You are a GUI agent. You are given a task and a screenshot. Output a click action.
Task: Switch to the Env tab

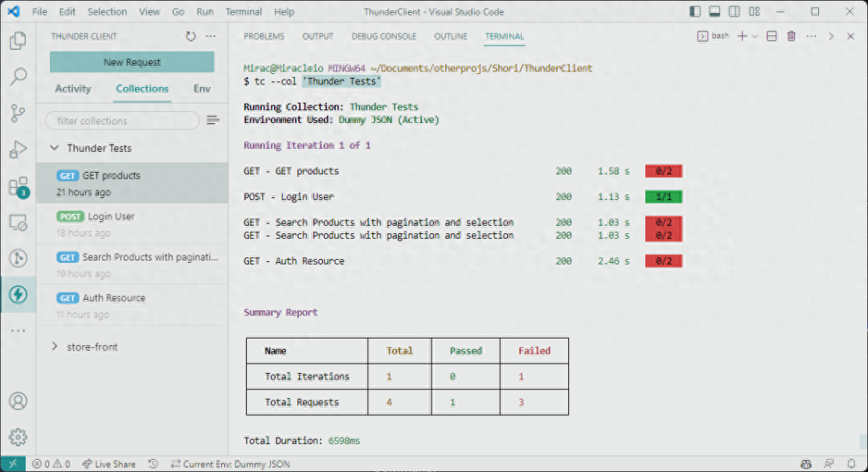202,88
